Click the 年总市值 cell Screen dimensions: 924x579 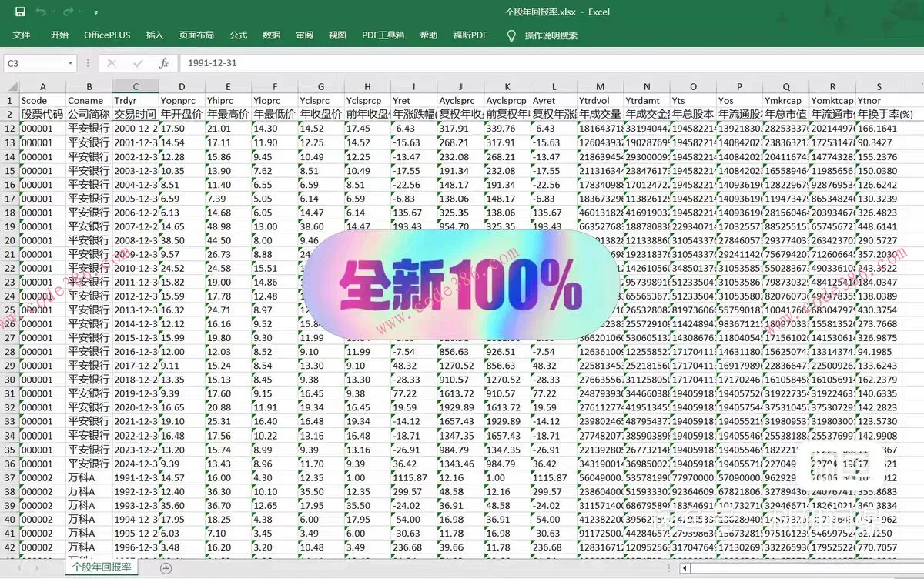click(786, 114)
